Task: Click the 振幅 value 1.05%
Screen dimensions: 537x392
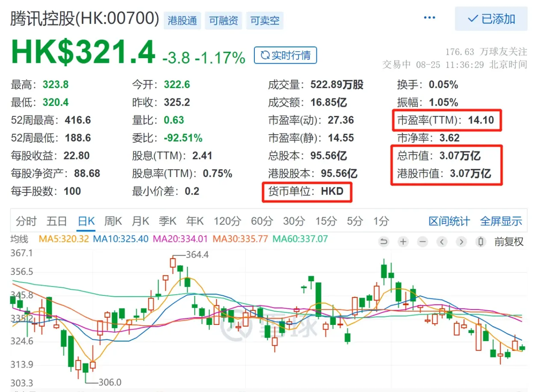Action: (443, 103)
